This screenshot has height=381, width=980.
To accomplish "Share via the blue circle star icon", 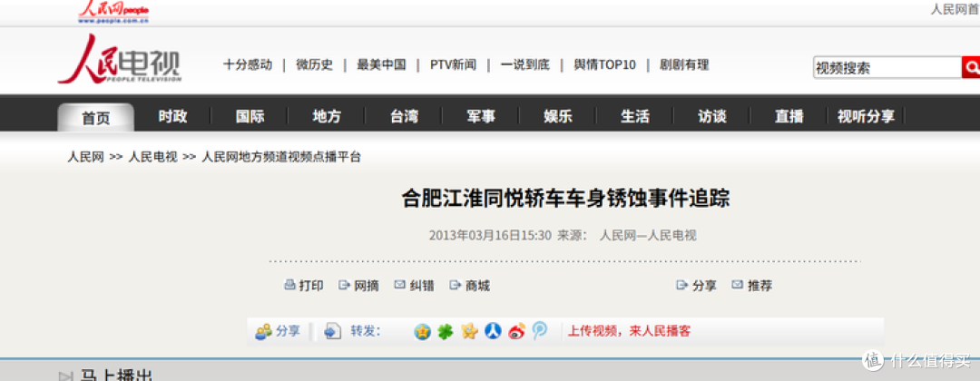I will [423, 332].
